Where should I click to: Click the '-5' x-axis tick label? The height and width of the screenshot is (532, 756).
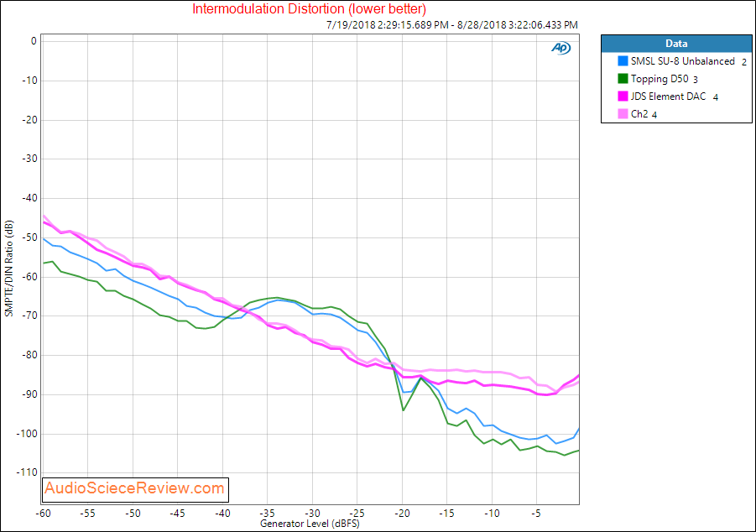(536, 514)
